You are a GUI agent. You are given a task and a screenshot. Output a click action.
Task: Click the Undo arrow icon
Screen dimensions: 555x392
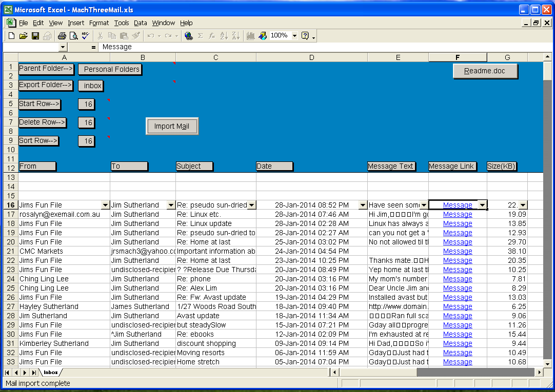pos(151,36)
